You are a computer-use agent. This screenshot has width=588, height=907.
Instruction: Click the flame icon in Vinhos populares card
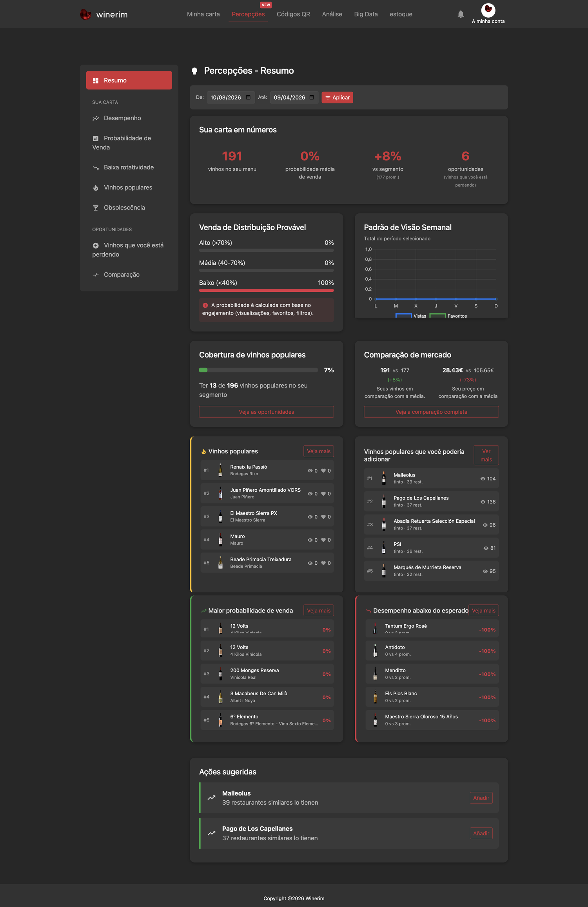coord(203,452)
